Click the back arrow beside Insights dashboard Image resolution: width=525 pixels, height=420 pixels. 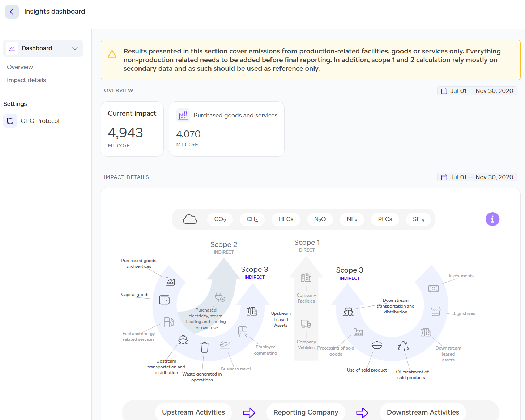[12, 12]
